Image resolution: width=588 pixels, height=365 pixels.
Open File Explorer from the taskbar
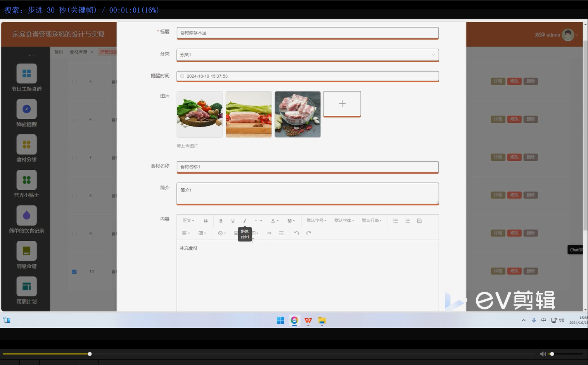322,320
